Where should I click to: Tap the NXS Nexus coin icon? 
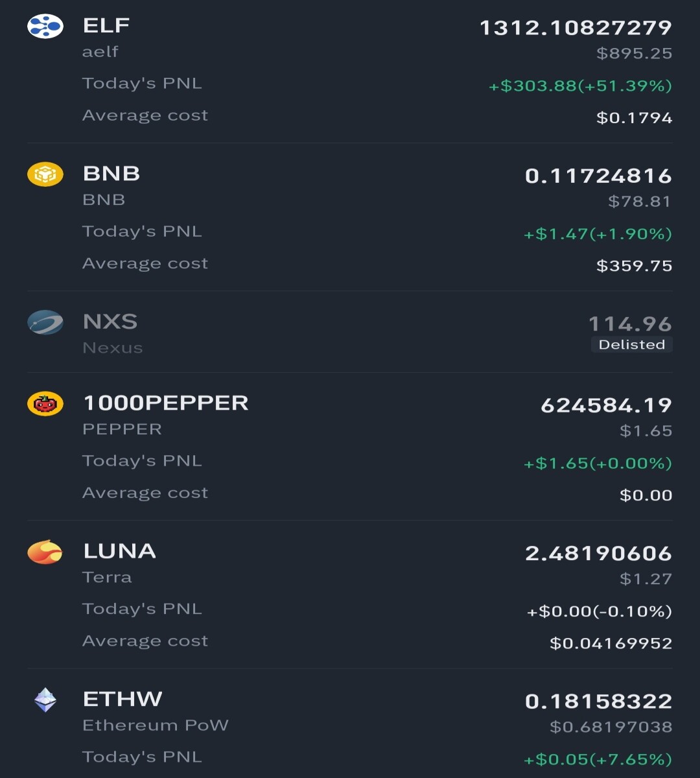click(45, 322)
